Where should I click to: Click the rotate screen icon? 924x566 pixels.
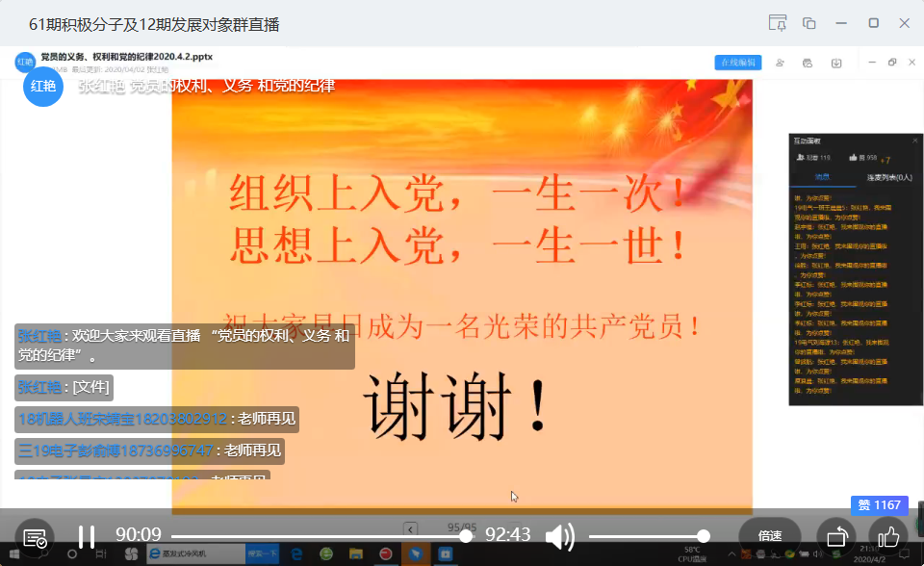(835, 536)
